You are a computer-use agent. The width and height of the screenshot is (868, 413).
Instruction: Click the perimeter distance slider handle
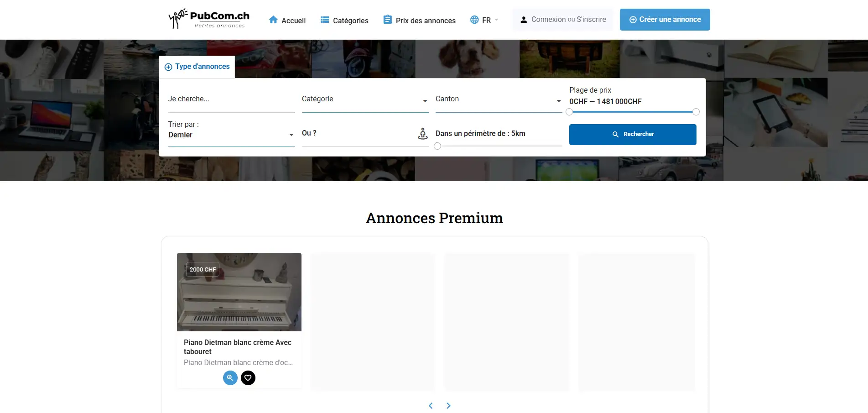tap(437, 146)
